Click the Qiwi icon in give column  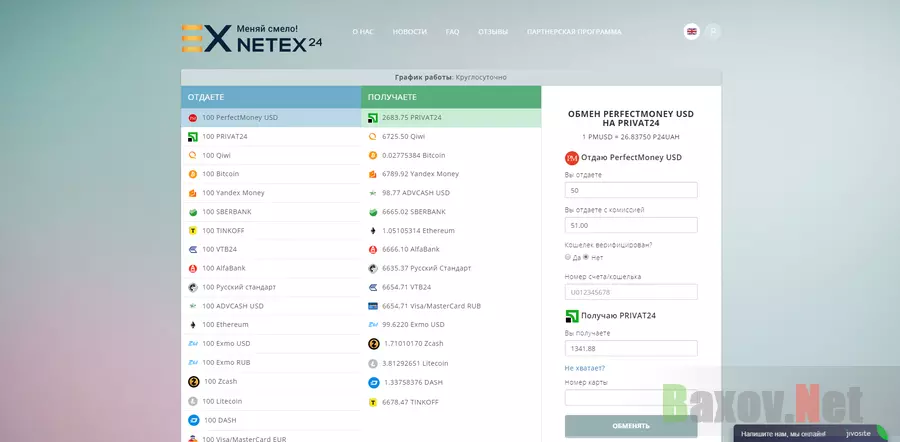193,156
